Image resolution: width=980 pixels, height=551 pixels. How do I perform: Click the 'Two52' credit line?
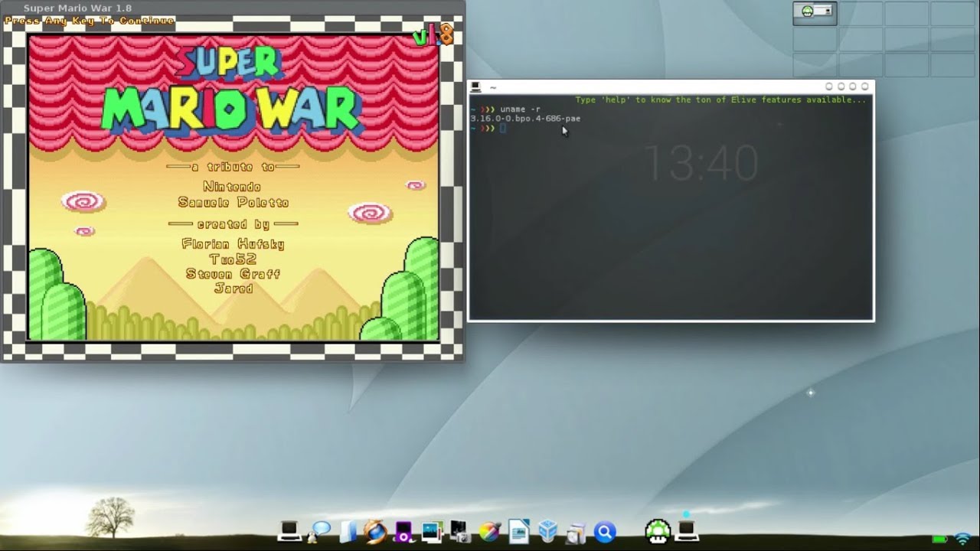point(233,259)
